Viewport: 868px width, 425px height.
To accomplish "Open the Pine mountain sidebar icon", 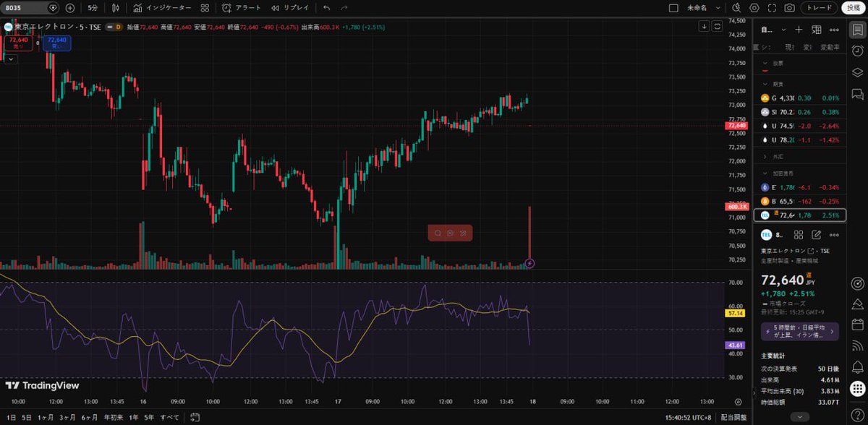I will click(x=858, y=304).
